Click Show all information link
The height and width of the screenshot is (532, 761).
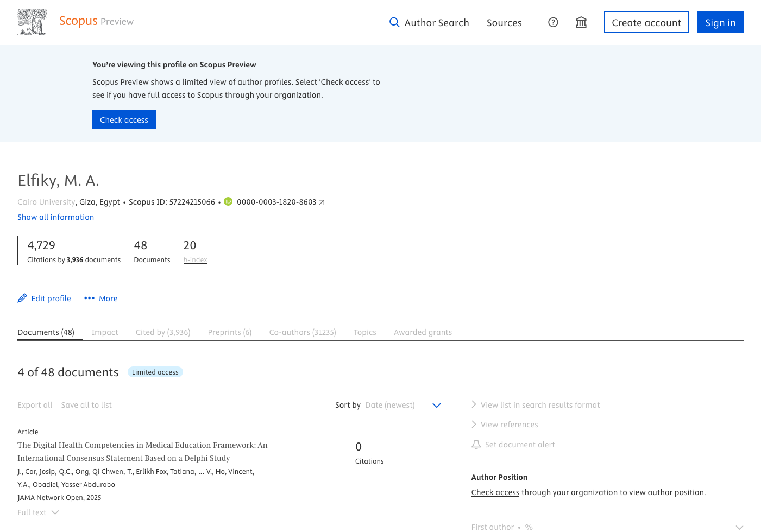click(x=55, y=217)
